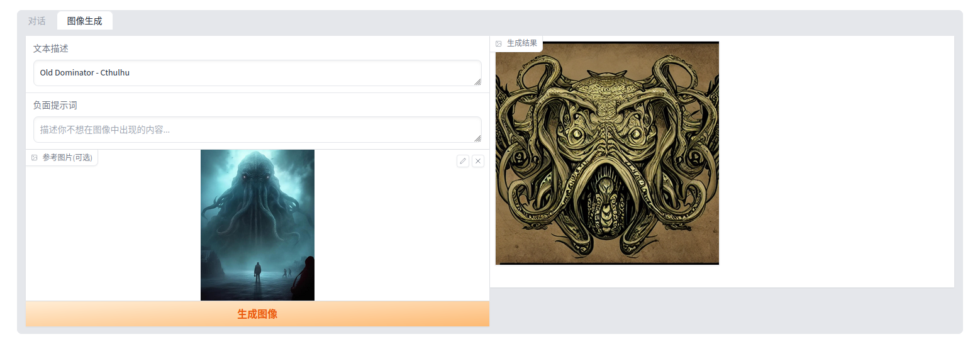980x344 pixels.
Task: Switch to the 对话 tab
Action: point(37,21)
